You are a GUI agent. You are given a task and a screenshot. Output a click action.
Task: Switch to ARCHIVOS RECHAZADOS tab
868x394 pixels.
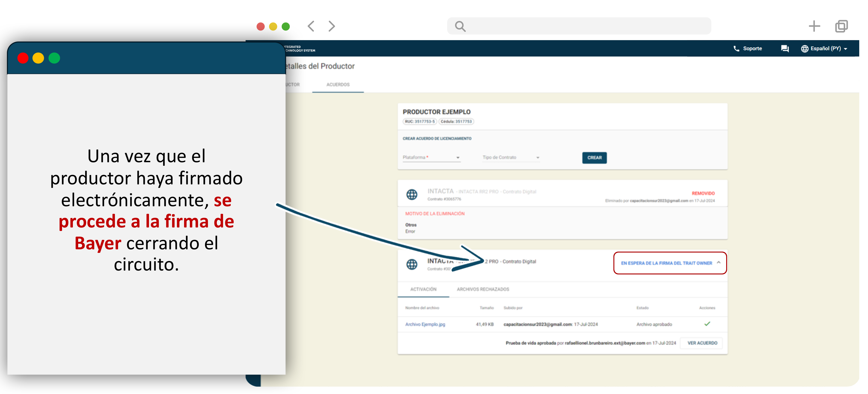coord(482,289)
